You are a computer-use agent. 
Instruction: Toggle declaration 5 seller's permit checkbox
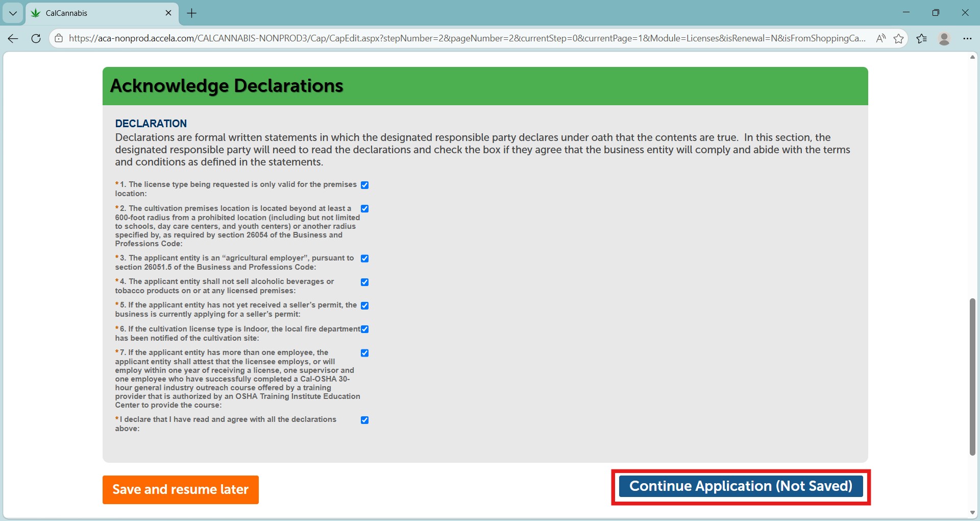365,305
